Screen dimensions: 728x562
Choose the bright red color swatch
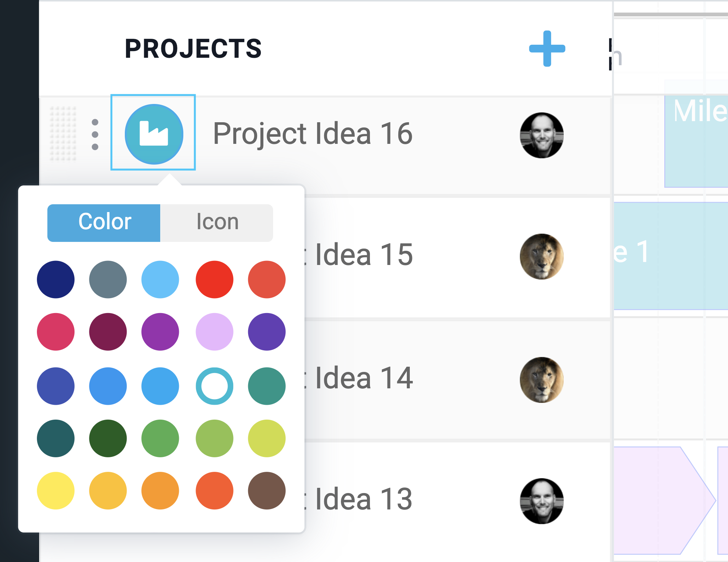214,280
